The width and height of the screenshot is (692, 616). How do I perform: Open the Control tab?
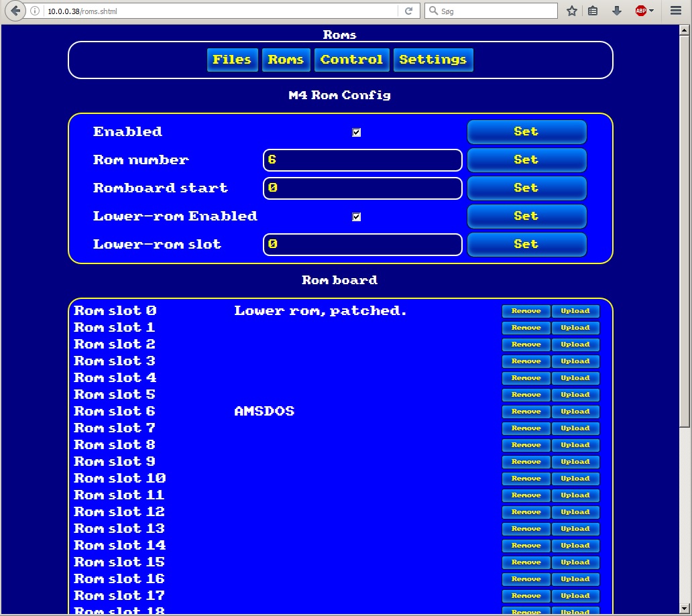click(x=352, y=60)
